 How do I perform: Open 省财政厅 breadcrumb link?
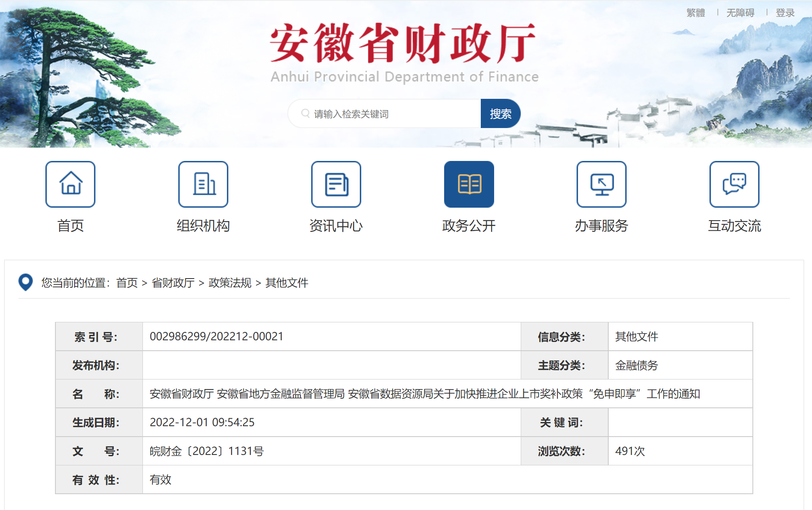pos(173,283)
